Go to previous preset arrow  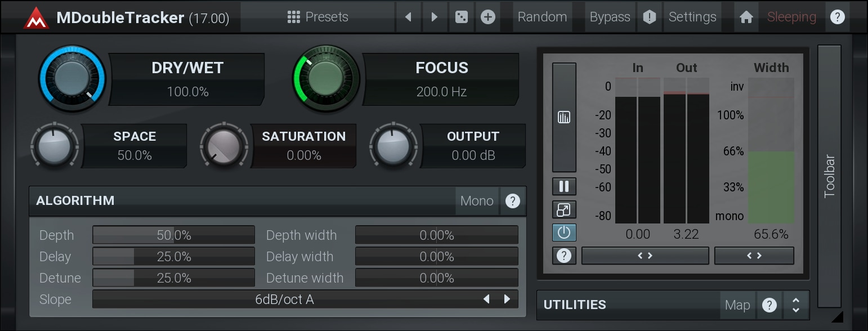point(409,17)
